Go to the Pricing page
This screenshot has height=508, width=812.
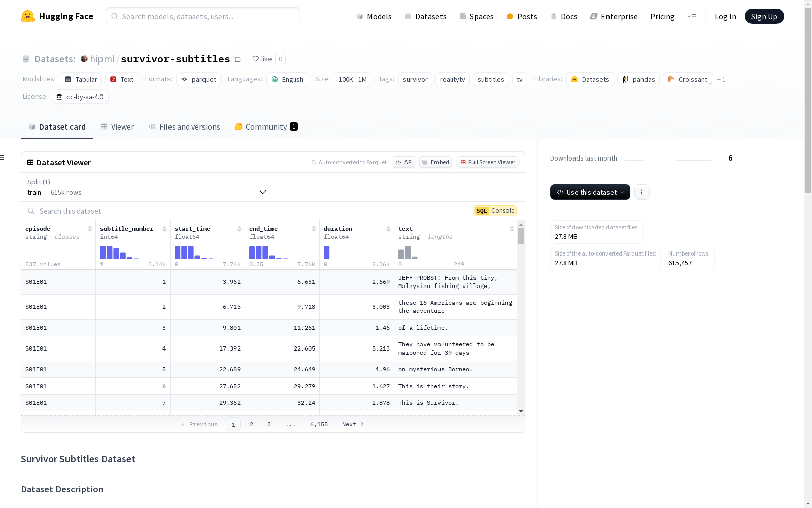[662, 16]
